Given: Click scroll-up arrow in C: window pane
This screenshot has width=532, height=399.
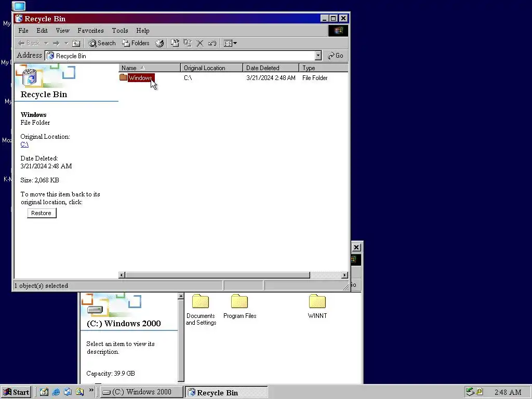Looking at the screenshot, I should (x=181, y=296).
